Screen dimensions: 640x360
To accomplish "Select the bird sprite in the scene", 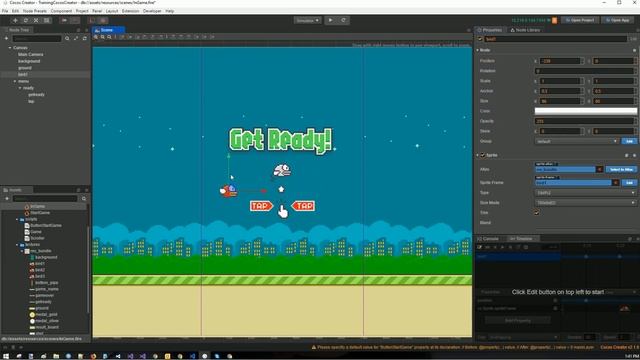I will pyautogui.click(x=229, y=191).
